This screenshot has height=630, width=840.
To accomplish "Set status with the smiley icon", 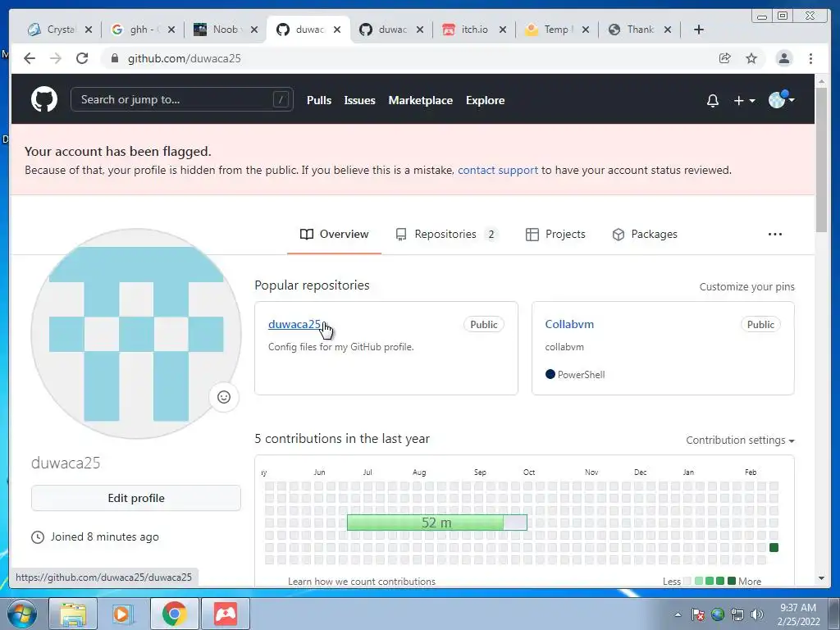I will pyautogui.click(x=224, y=397).
